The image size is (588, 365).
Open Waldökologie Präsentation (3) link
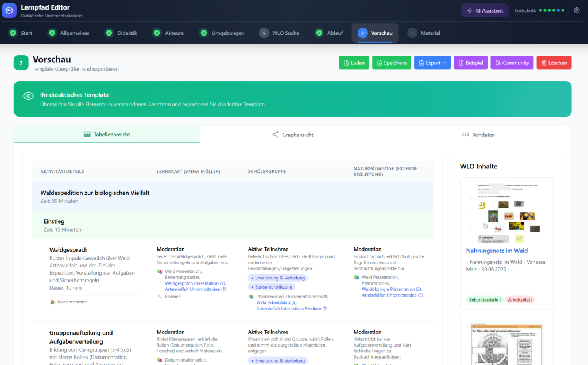(x=392, y=289)
